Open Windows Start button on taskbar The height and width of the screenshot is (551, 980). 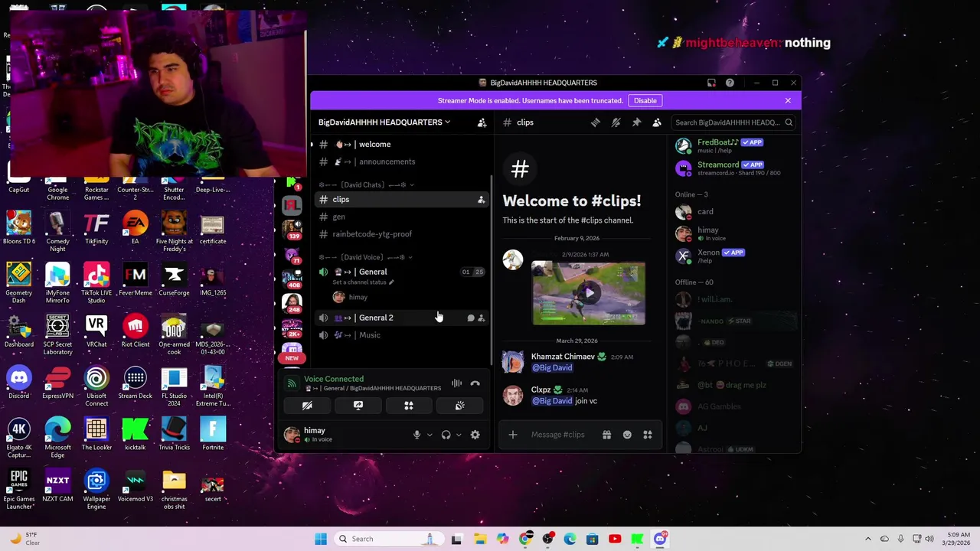point(321,539)
